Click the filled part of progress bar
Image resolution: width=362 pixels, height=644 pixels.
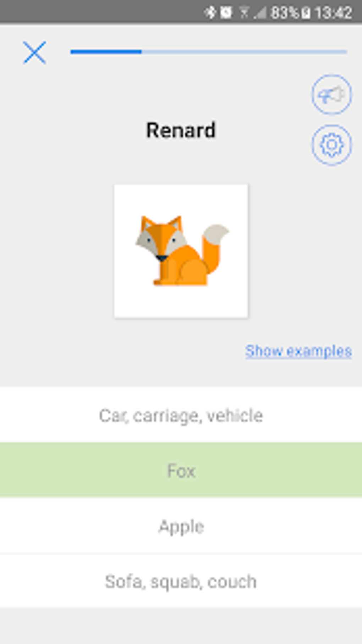106,52
